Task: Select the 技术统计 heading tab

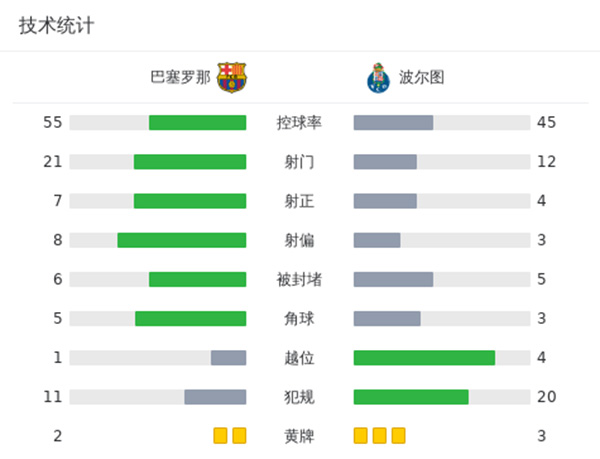Action: (x=57, y=26)
